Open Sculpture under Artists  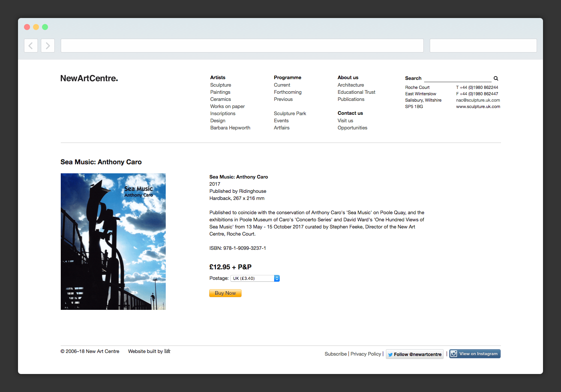221,85
